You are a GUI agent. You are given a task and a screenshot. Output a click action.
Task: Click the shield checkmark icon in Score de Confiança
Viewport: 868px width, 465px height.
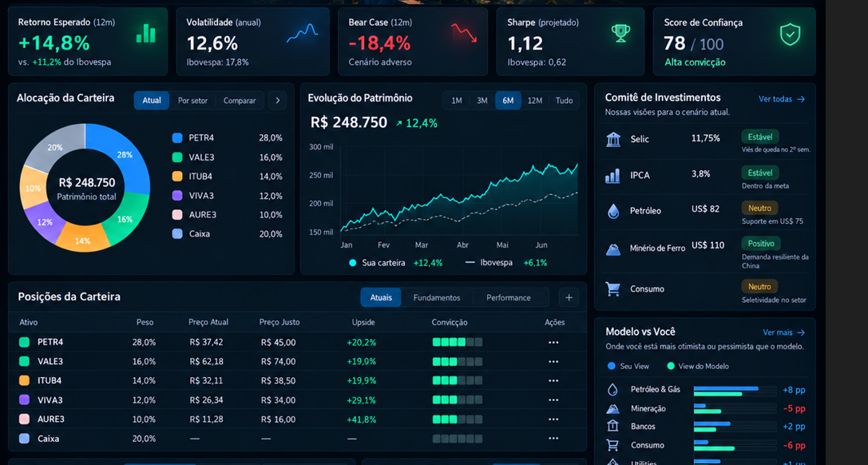(x=790, y=34)
